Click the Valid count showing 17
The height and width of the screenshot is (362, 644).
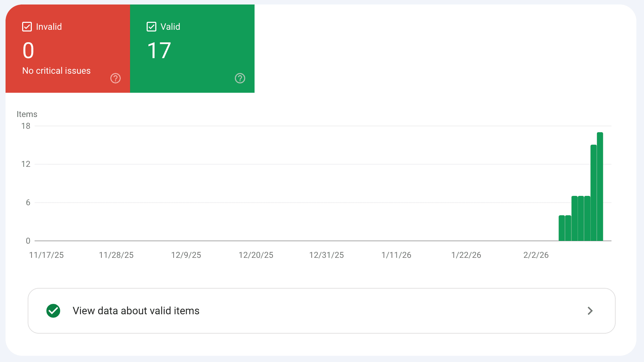coord(159,50)
